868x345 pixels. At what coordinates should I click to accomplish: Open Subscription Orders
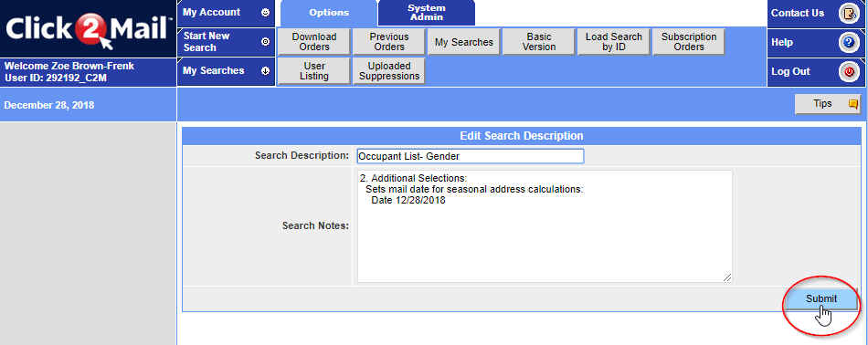pyautogui.click(x=689, y=42)
